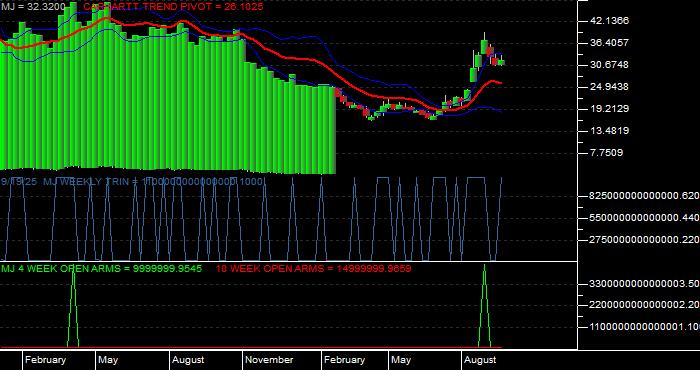
Task: Click the 1100000000000001.10 ARMS axis value
Action: pyautogui.click(x=645, y=327)
